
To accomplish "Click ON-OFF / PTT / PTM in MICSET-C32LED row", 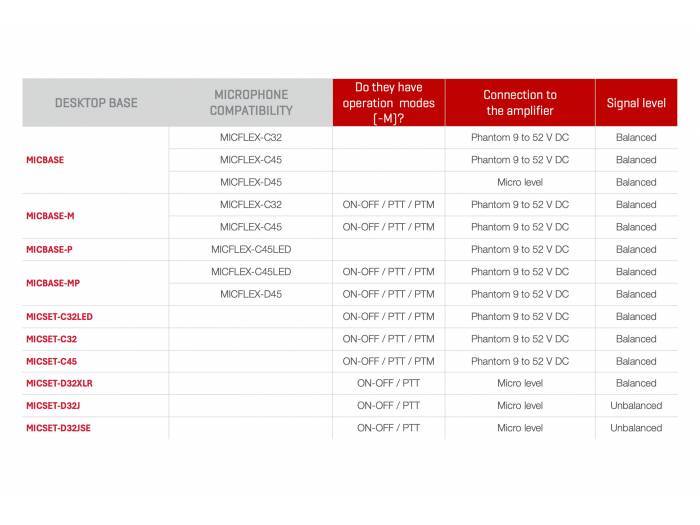I will [388, 317].
